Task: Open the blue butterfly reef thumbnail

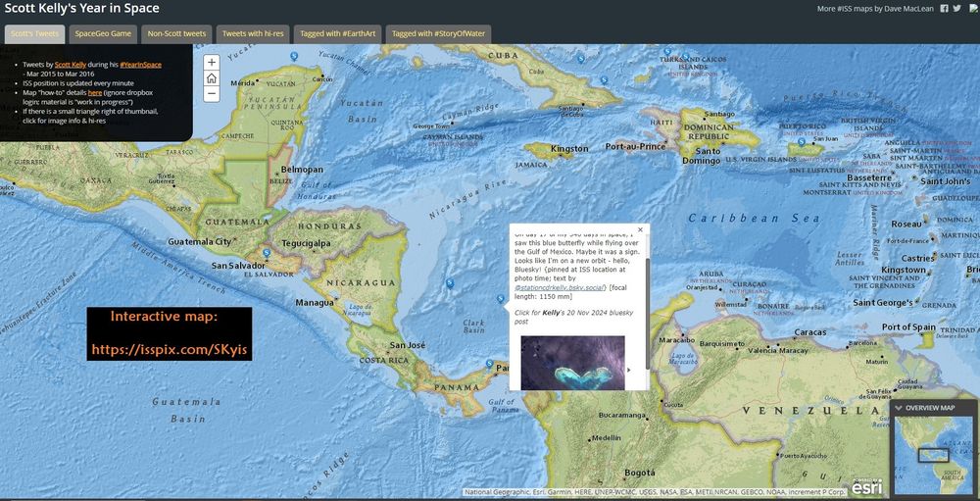Action: pos(572,363)
